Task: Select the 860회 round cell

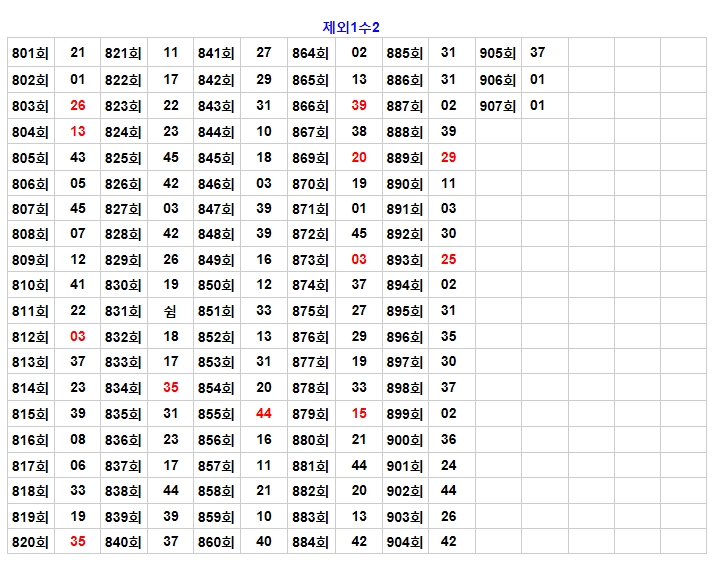Action: (x=216, y=542)
